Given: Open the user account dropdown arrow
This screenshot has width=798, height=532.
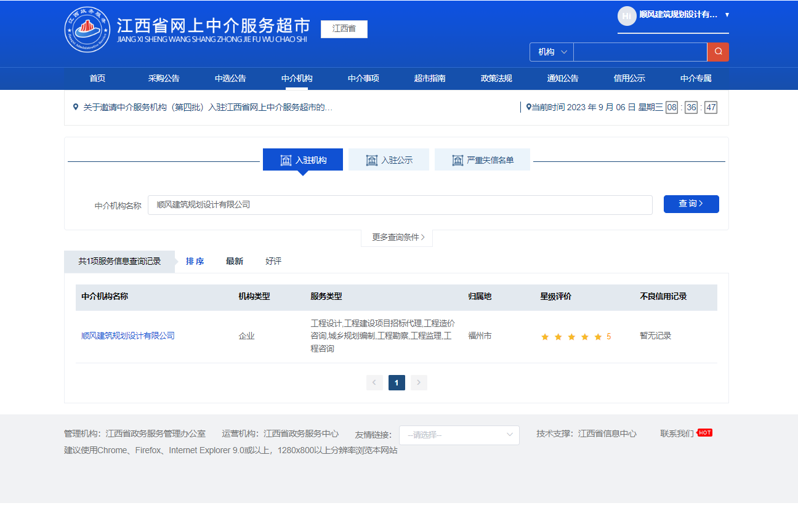Looking at the screenshot, I should pyautogui.click(x=727, y=15).
